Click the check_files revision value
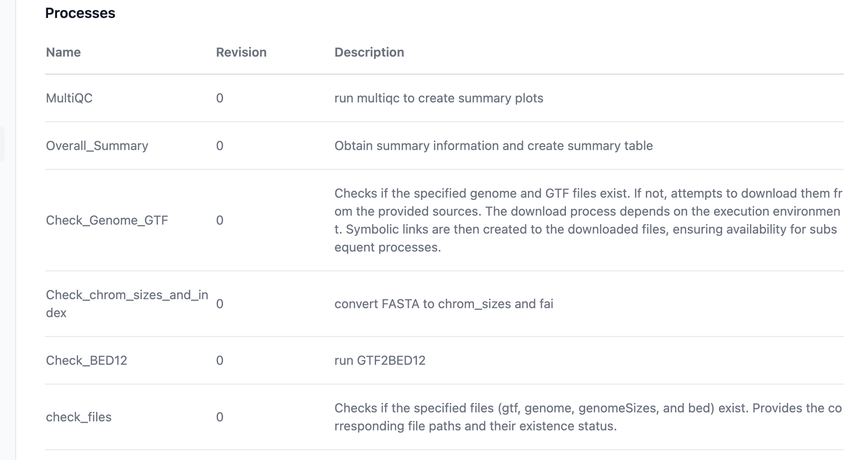 [219, 417]
